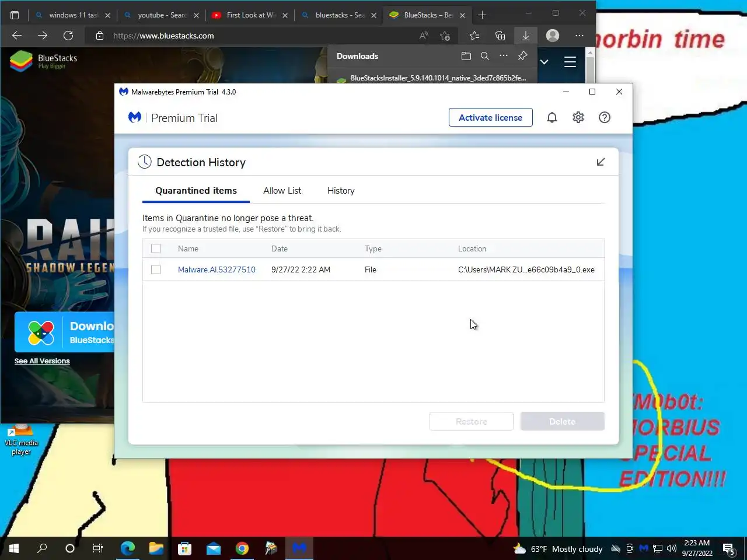Pin the Downloads panel
The height and width of the screenshot is (560, 747).
click(x=522, y=56)
